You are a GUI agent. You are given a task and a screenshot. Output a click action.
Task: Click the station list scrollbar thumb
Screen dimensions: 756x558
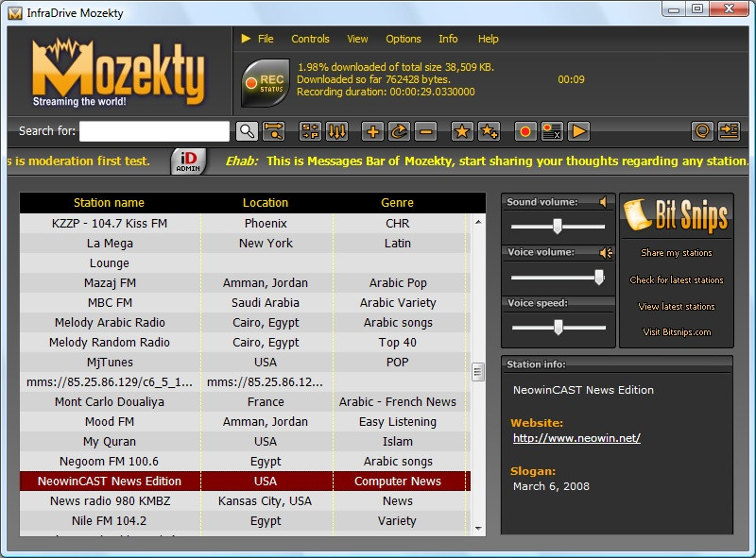point(478,371)
